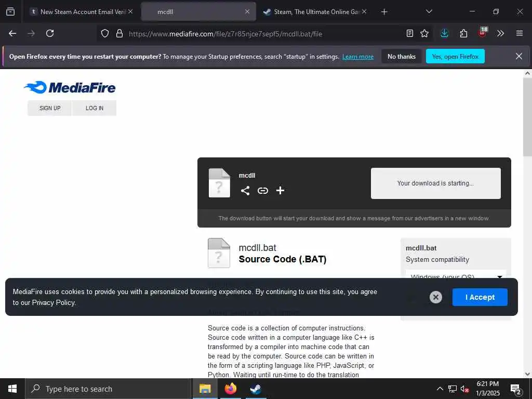Open Windows Start menu
Viewport: 532px width, 399px height.
(12, 389)
